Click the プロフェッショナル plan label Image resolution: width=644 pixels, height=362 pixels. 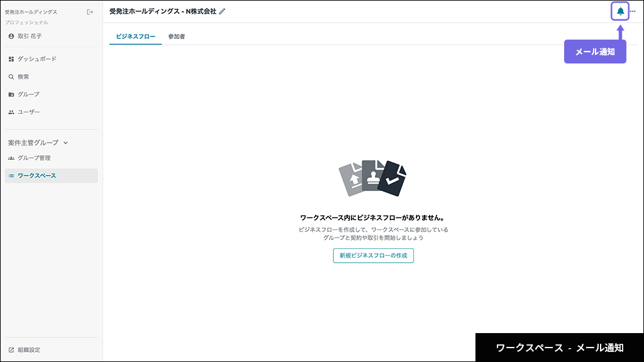26,23
